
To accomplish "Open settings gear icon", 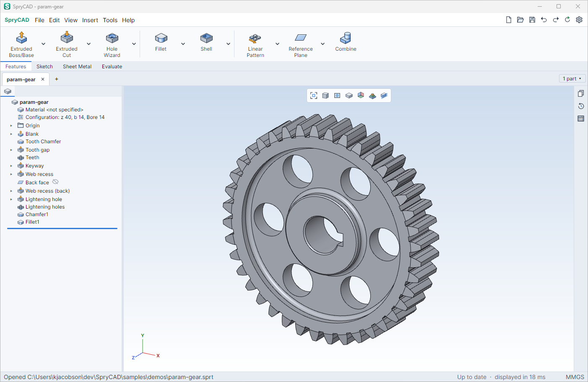I will click(579, 20).
